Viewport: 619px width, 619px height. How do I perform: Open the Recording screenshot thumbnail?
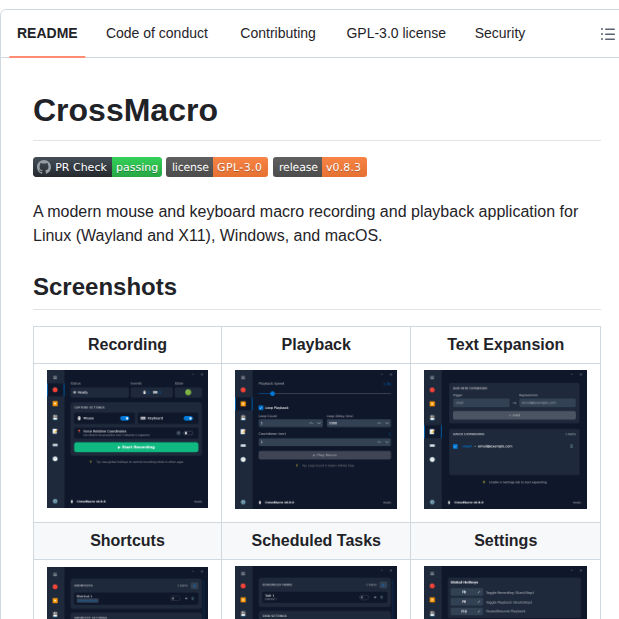(128, 439)
